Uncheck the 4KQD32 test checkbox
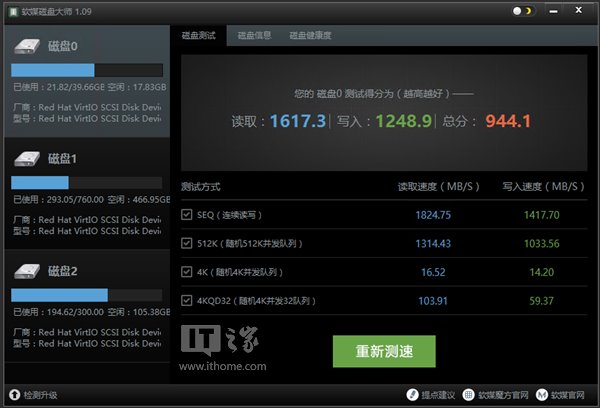 [186, 300]
